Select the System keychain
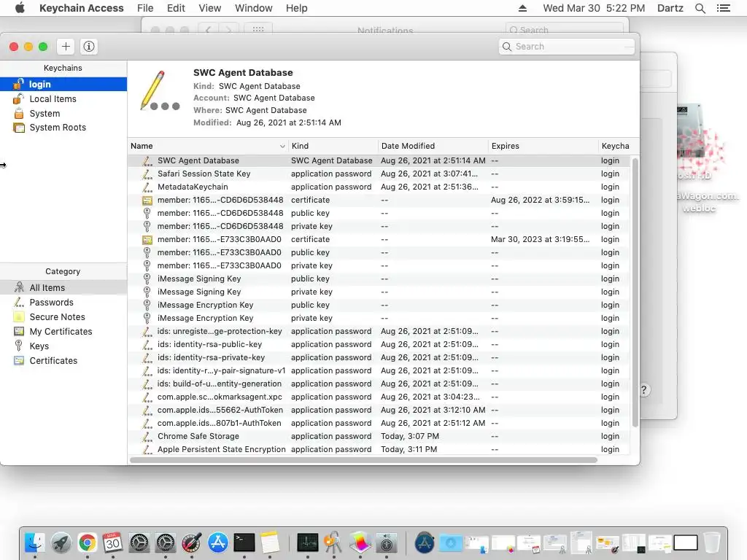 [x=63, y=113]
